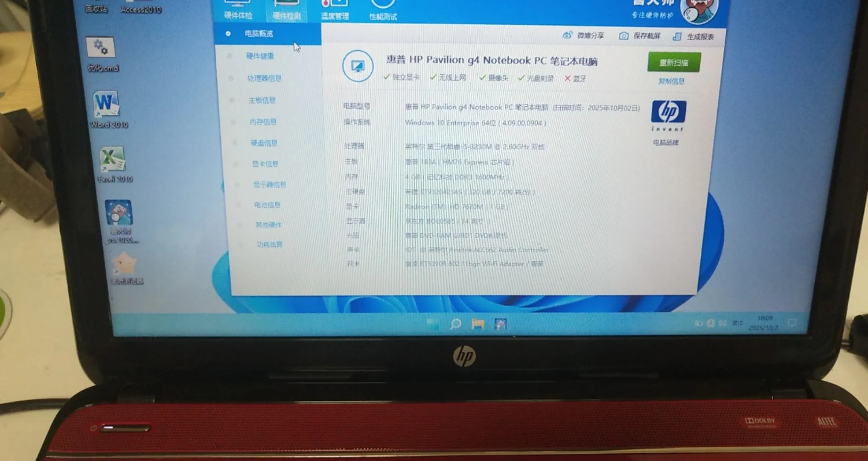
Task: Open 硬盘信息 sidebar item
Action: [264, 143]
